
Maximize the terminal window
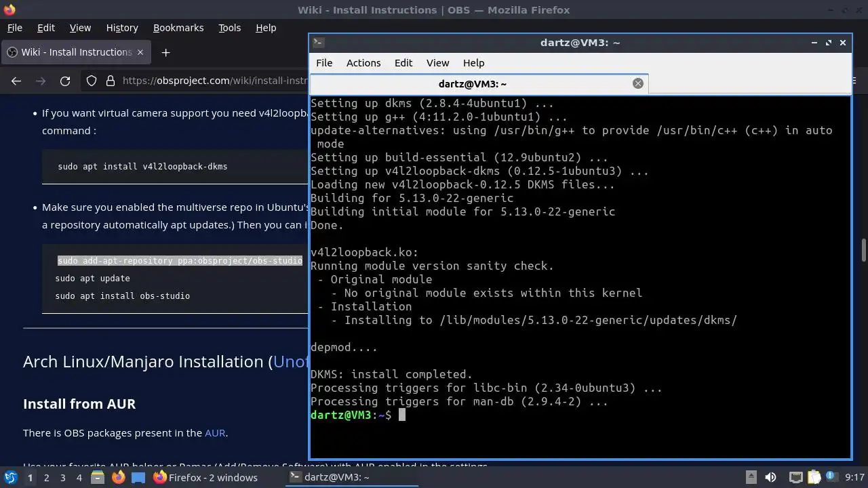click(828, 42)
